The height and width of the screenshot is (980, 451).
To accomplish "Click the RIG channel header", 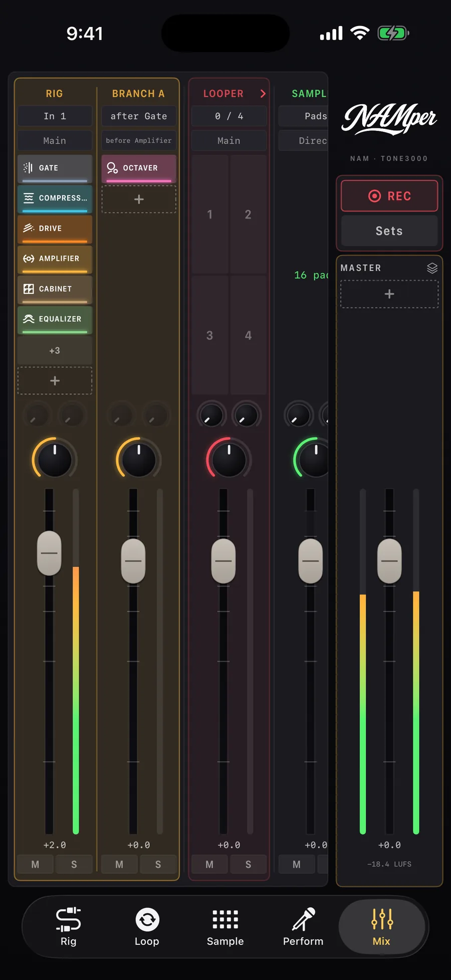I will pos(55,94).
